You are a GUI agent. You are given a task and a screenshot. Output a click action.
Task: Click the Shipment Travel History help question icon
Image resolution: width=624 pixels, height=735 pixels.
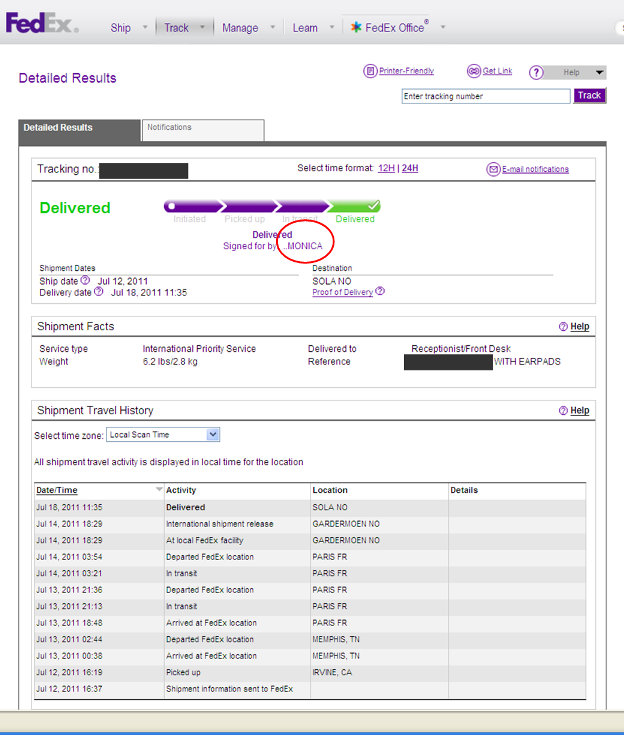click(x=563, y=411)
